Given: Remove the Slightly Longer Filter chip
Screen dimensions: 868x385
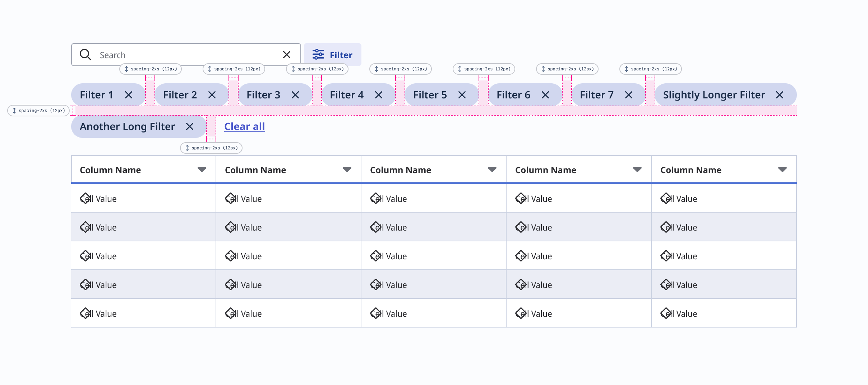Looking at the screenshot, I should [x=780, y=95].
